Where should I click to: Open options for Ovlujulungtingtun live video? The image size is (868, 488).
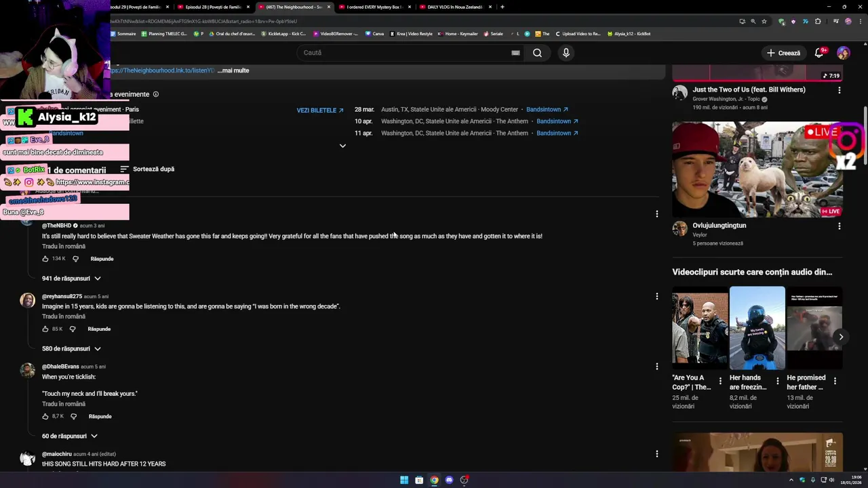click(840, 226)
